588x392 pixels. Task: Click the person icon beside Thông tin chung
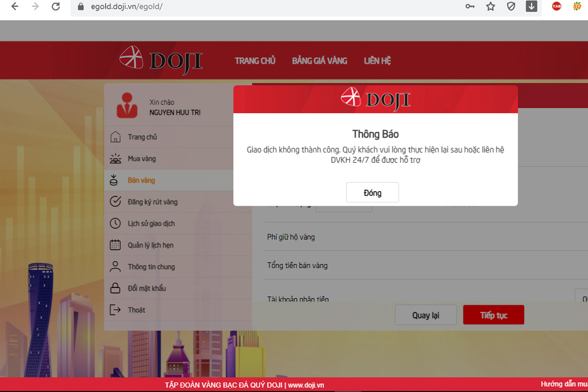tap(115, 266)
